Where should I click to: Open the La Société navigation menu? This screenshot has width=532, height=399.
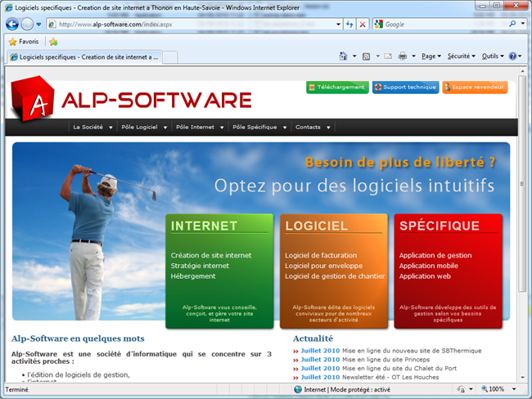point(92,128)
